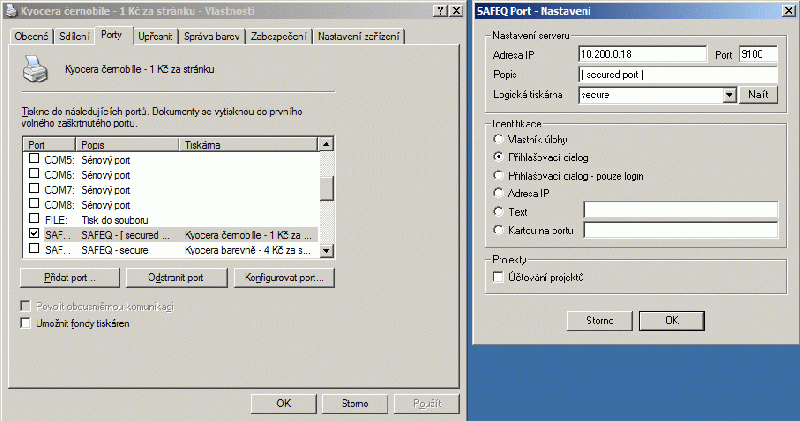This screenshot has width=800, height=421.
Task: Click the Adresa IP input field
Action: click(x=643, y=54)
